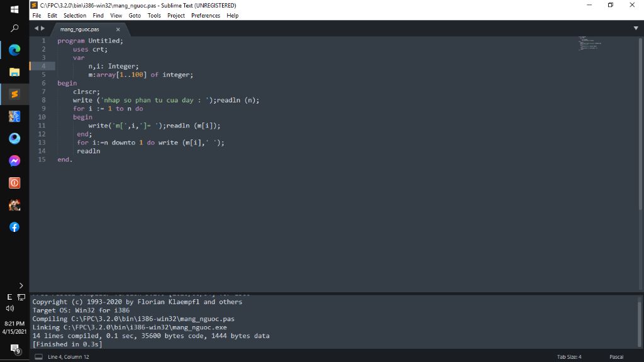Click the Line 4, Column 12 status
The width and height of the screenshot is (644, 362).
(68, 357)
